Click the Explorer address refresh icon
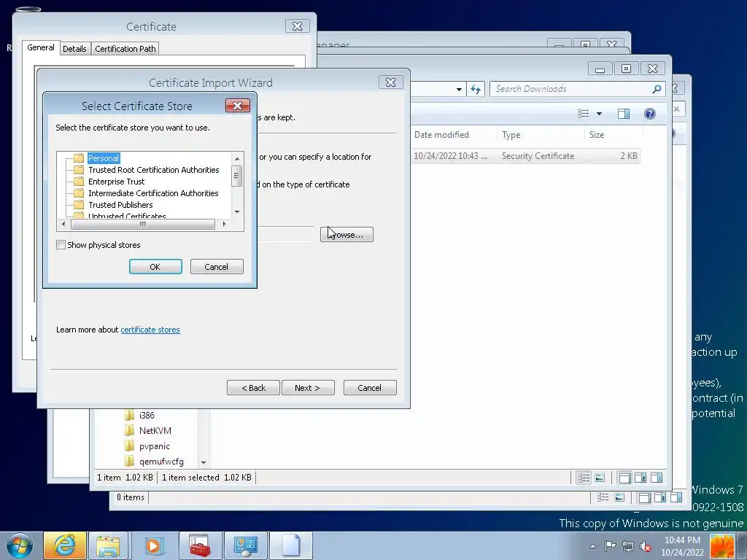Viewport: 747px width, 560px height. pyautogui.click(x=476, y=89)
